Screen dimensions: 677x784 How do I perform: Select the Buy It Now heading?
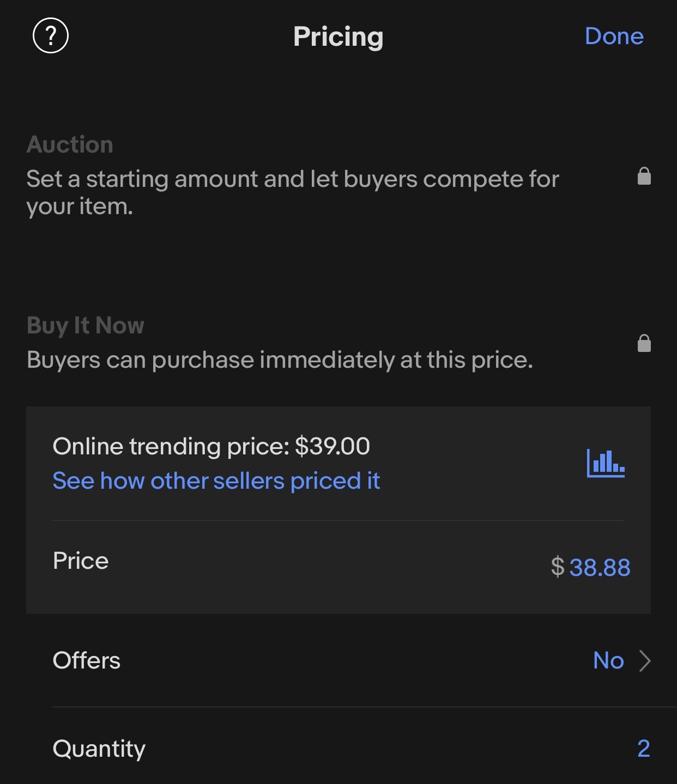pos(86,325)
